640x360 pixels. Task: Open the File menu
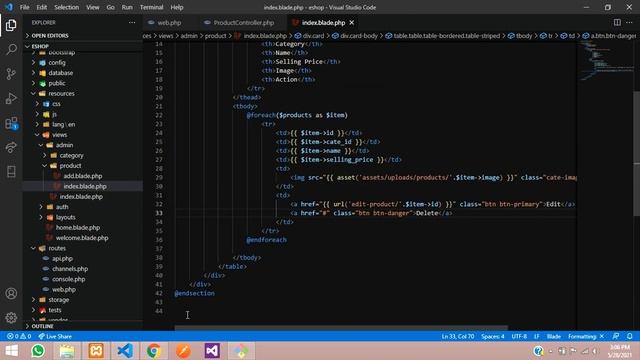pos(24,7)
